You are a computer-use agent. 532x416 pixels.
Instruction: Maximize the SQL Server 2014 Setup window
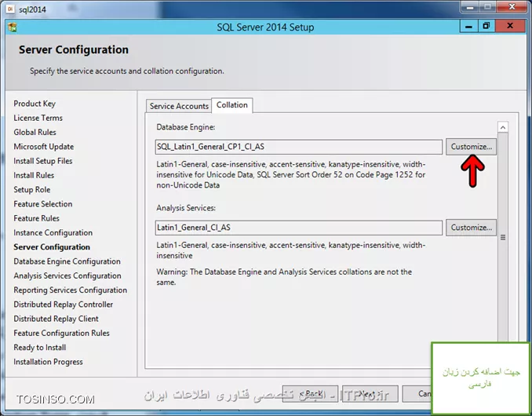(x=486, y=26)
